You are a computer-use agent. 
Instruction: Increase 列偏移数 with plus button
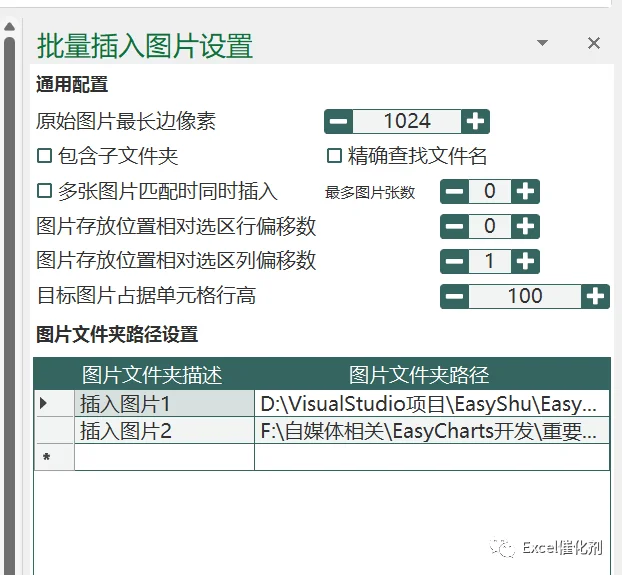[525, 261]
